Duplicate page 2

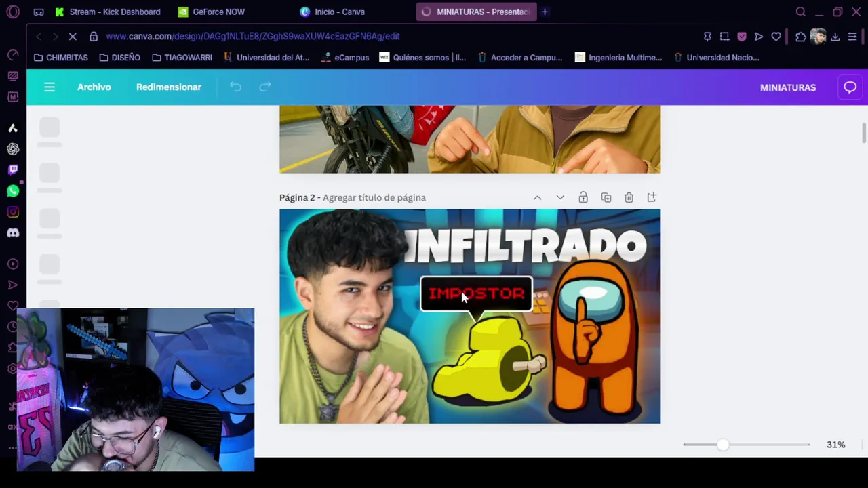coord(606,197)
